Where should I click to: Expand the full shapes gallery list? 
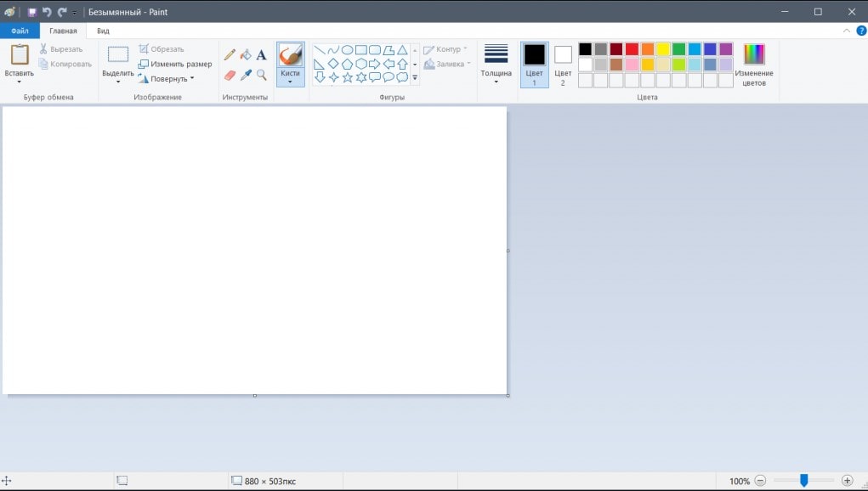tap(415, 78)
